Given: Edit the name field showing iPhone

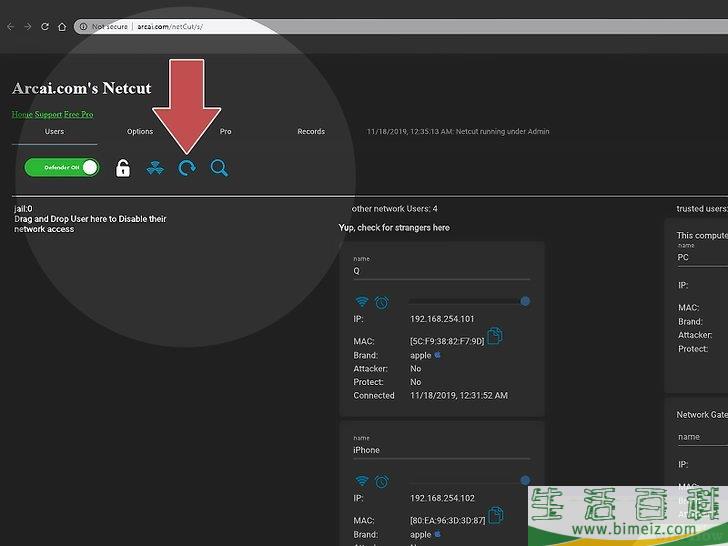Looking at the screenshot, I should coord(442,450).
